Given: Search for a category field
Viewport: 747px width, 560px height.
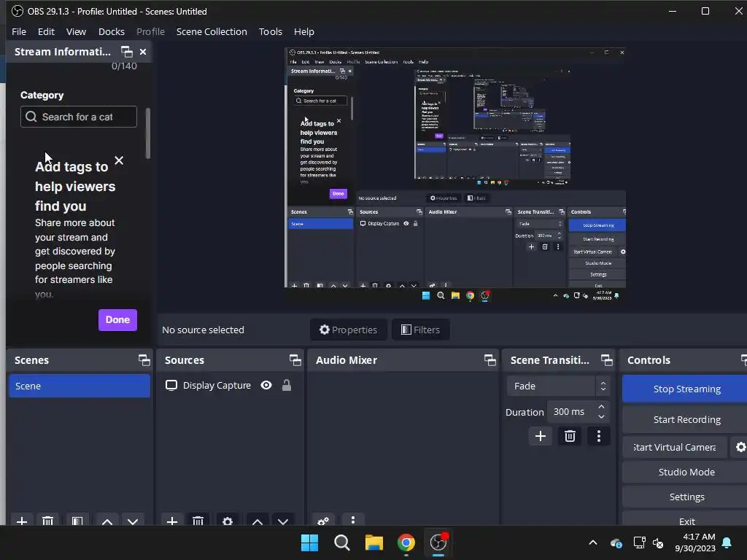Looking at the screenshot, I should point(79,117).
